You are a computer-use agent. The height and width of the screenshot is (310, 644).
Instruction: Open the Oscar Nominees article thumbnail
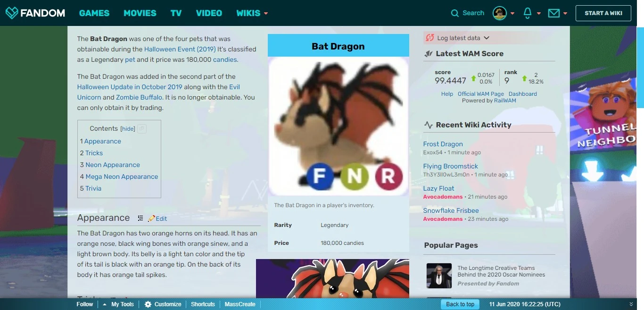[439, 276]
